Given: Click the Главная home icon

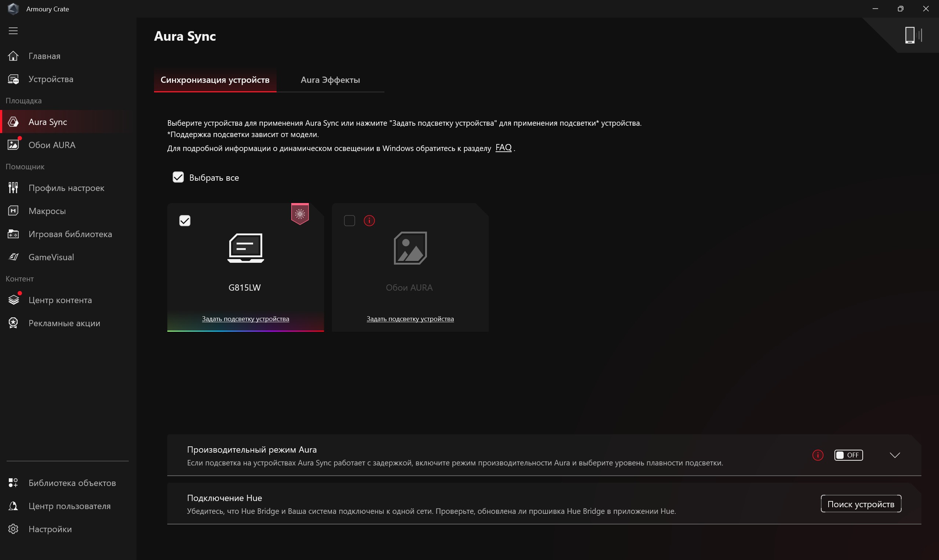Looking at the screenshot, I should [x=13, y=56].
